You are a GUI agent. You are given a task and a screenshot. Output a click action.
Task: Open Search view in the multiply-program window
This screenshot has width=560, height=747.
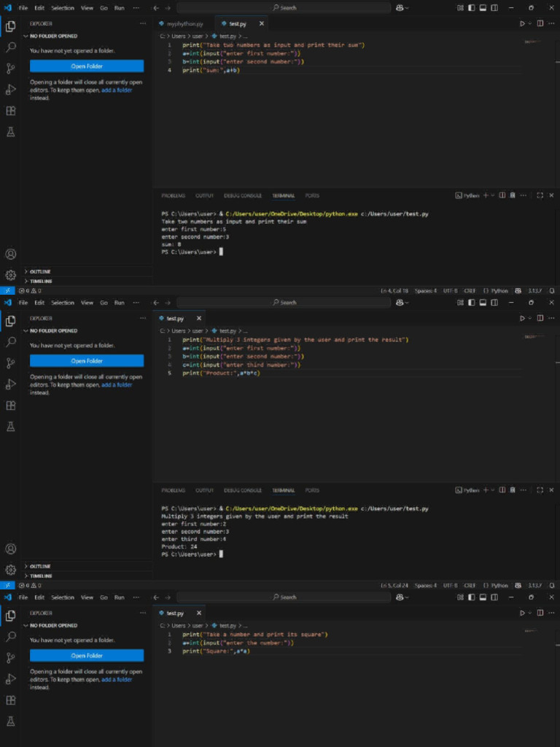pyautogui.click(x=10, y=342)
